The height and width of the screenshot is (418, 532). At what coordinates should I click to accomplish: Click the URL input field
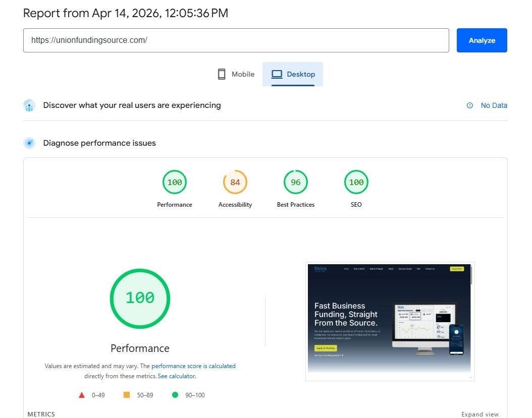click(x=236, y=40)
